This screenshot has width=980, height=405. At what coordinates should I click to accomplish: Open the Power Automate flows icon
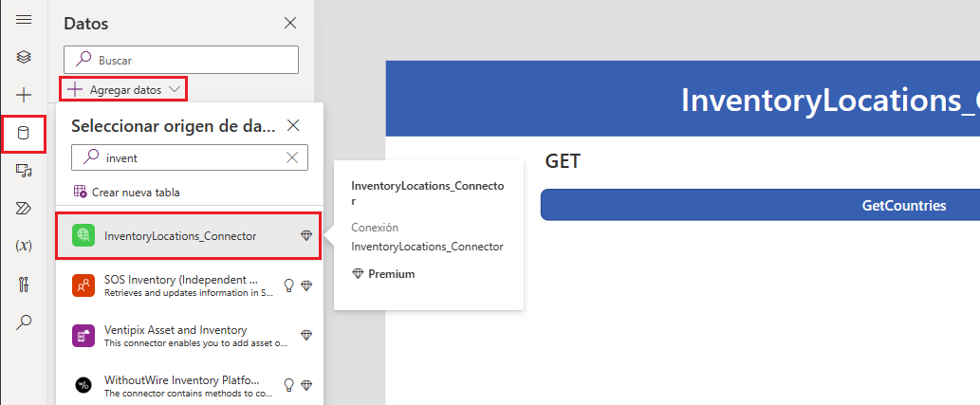(24, 208)
